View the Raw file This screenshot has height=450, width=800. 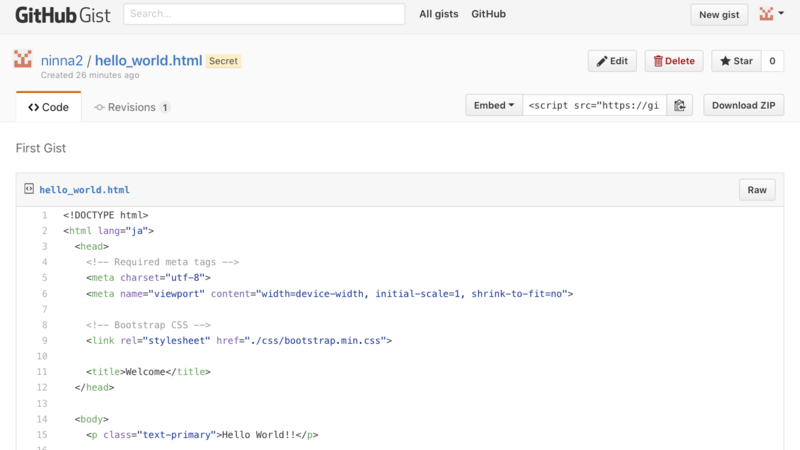point(757,190)
